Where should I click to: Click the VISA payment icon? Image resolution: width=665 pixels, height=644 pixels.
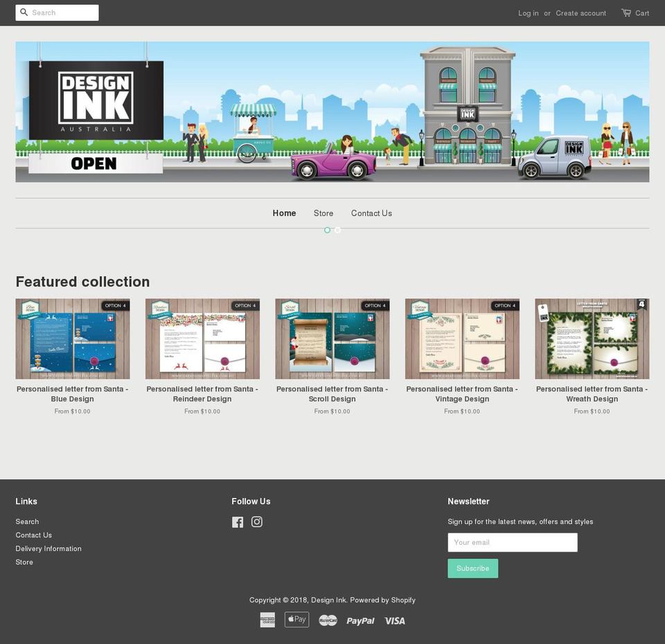point(395,620)
